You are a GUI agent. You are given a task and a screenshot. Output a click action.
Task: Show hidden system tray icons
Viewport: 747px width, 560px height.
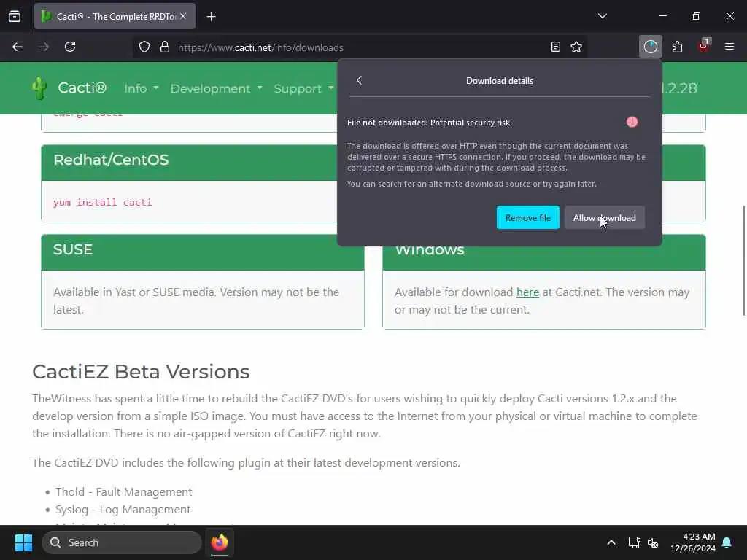(611, 542)
